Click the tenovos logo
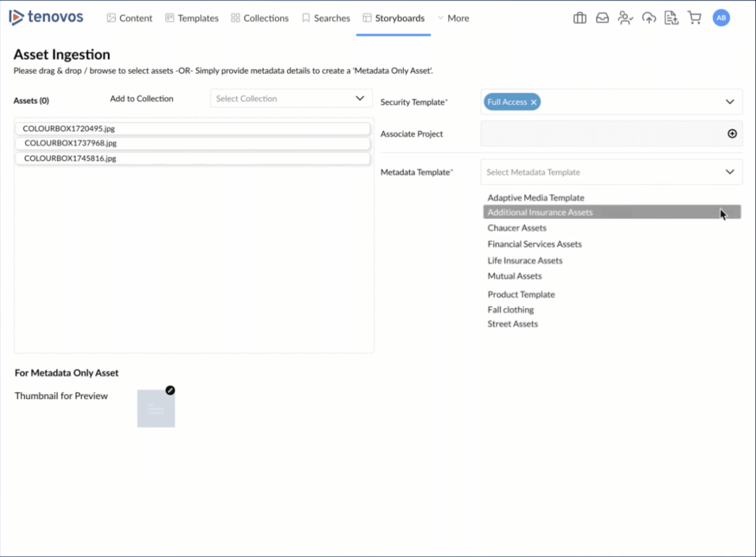 point(46,17)
